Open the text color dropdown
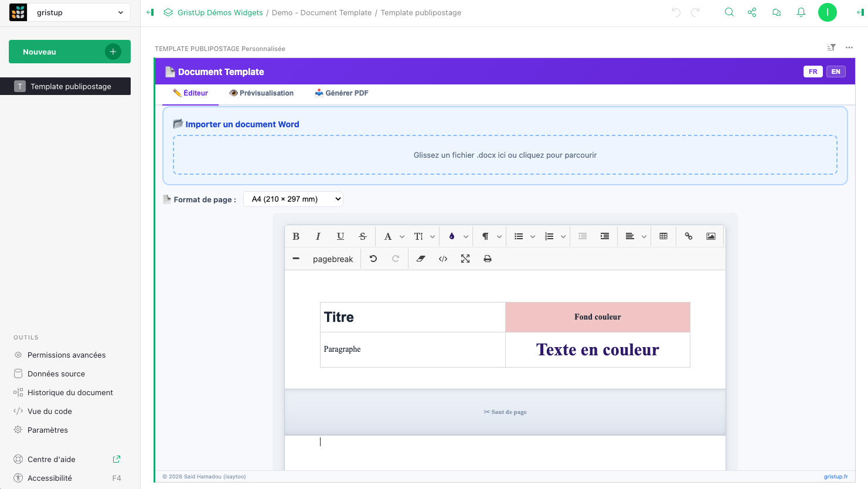 [x=458, y=236]
